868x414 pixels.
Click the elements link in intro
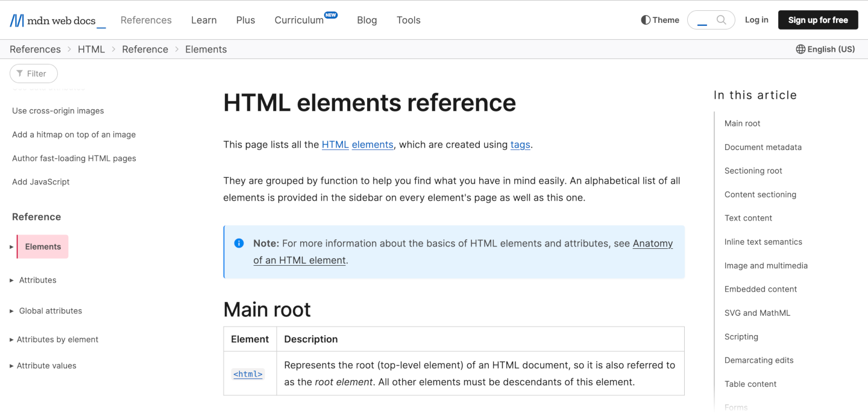[373, 145]
